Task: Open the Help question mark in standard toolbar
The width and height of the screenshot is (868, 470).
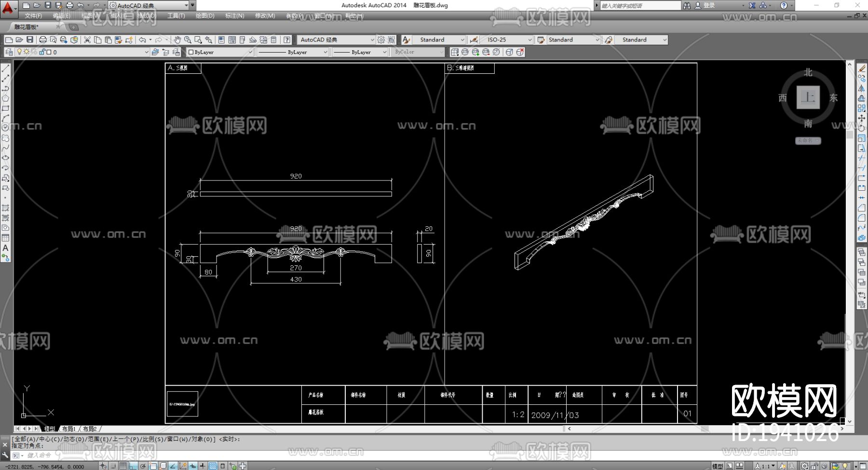Action: click(x=287, y=40)
